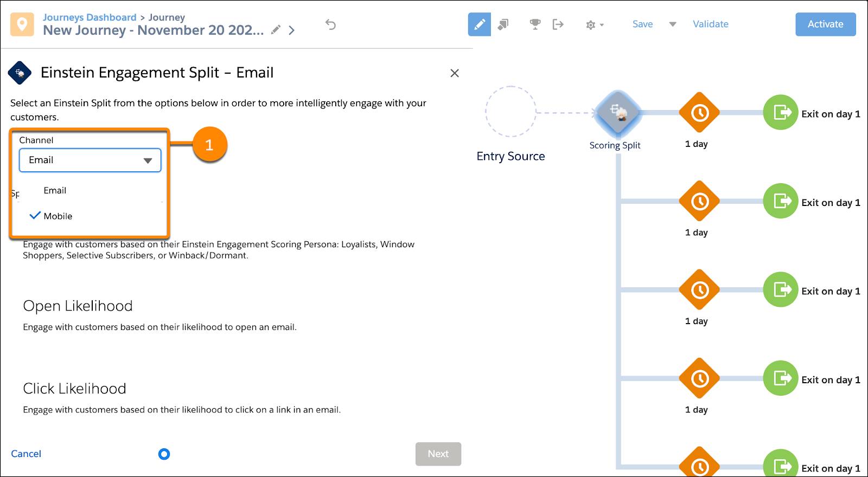Image resolution: width=868 pixels, height=477 pixels.
Task: Click the step progress indicator dot
Action: (x=164, y=454)
